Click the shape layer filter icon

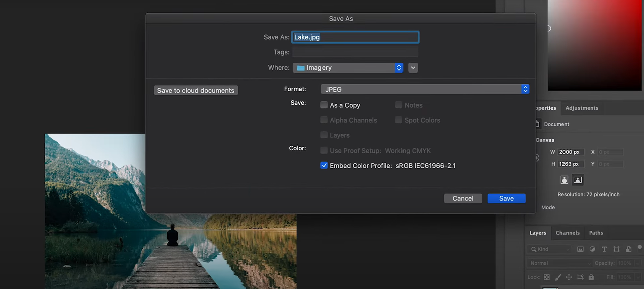[x=616, y=249]
